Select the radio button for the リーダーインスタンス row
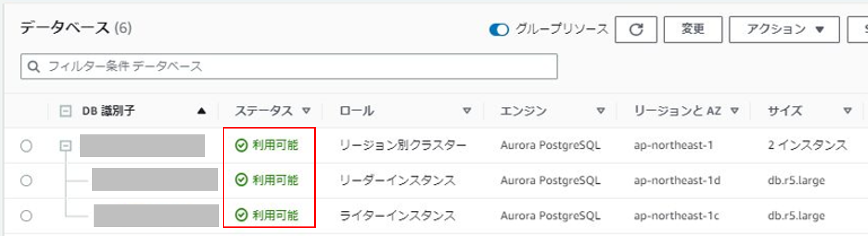This screenshot has width=868, height=236. (x=27, y=181)
